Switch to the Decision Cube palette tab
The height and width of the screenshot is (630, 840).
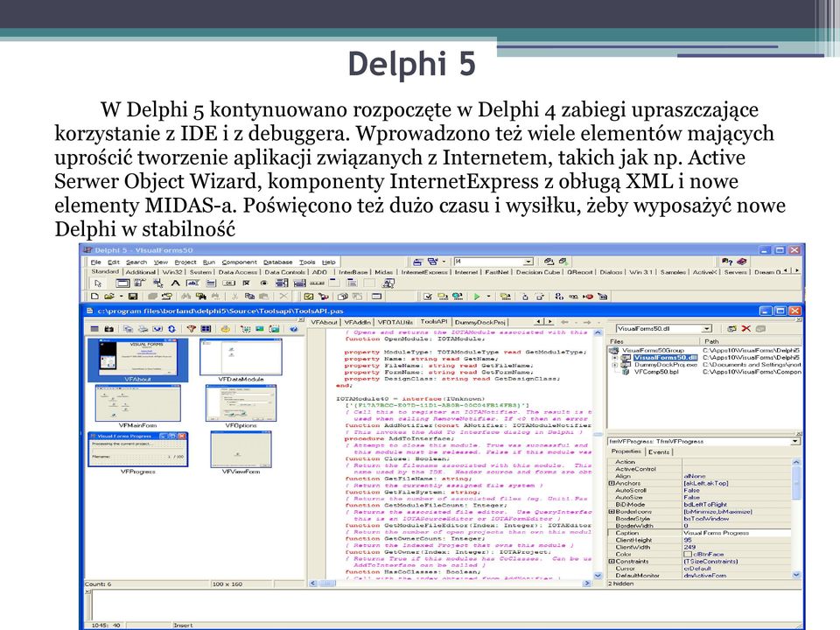coord(537,271)
